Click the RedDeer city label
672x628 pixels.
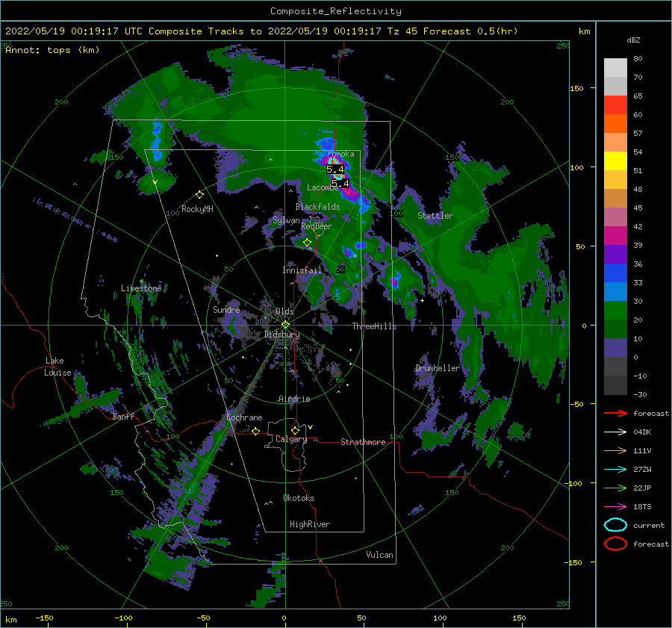(317, 226)
